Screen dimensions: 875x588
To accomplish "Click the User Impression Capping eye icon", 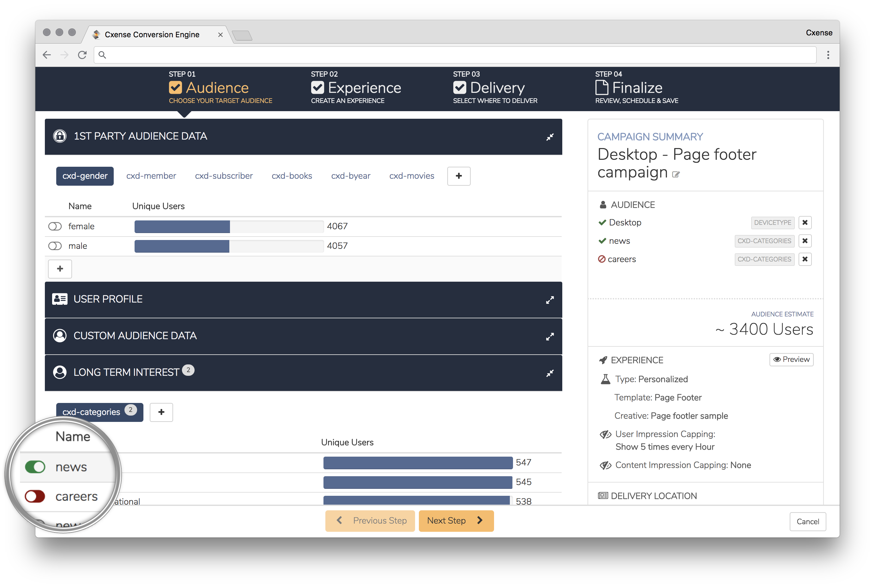I will click(x=605, y=434).
